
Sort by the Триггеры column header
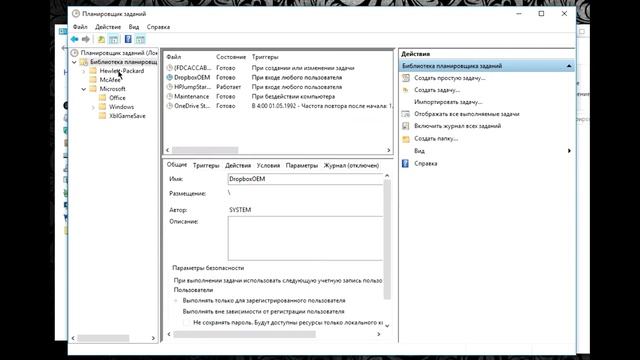pyautogui.click(x=265, y=57)
